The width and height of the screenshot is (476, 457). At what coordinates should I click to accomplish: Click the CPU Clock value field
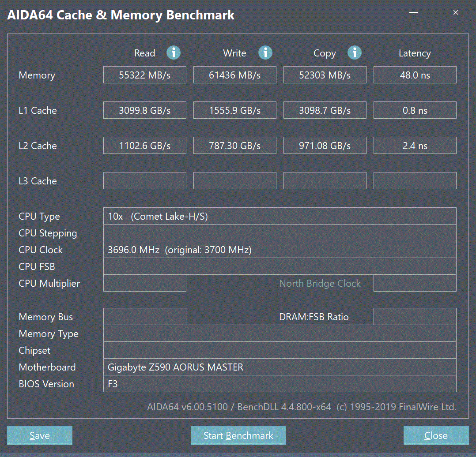280,250
